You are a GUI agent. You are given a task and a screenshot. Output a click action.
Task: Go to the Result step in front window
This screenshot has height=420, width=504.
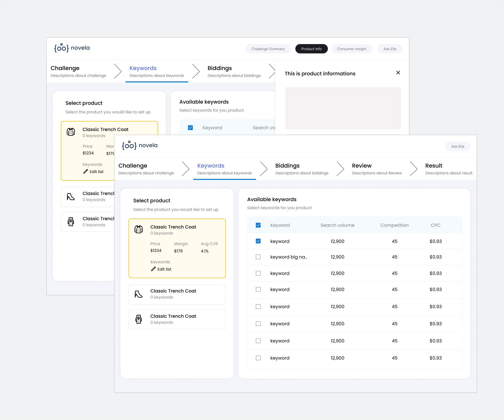[449, 169]
